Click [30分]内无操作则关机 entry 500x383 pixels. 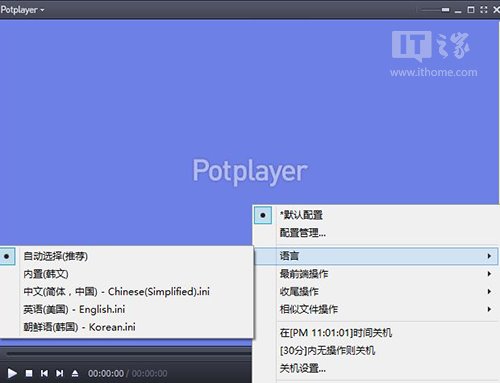(376, 350)
